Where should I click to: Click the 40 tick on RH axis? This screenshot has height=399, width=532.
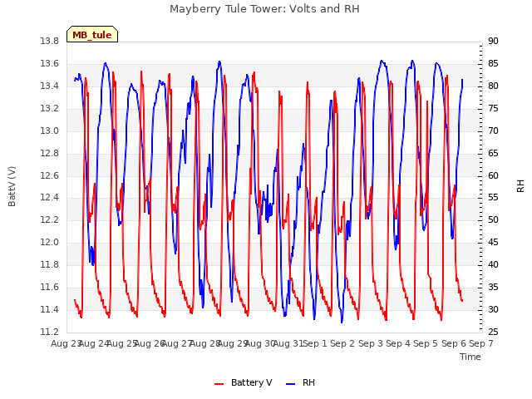[493, 264]
